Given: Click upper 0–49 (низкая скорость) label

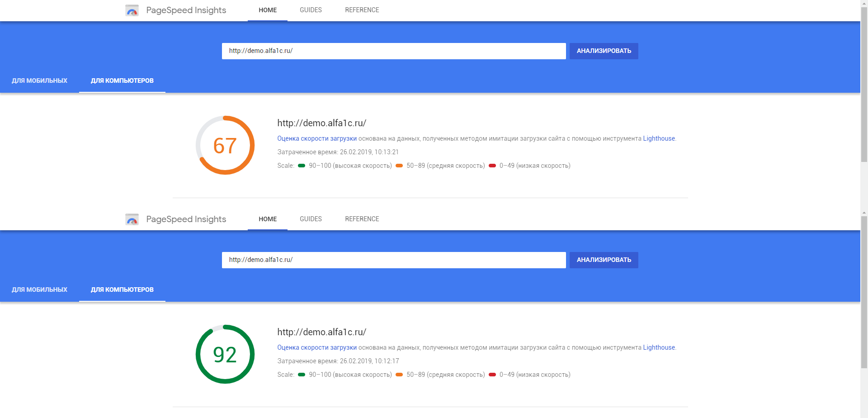Looking at the screenshot, I should 535,166.
